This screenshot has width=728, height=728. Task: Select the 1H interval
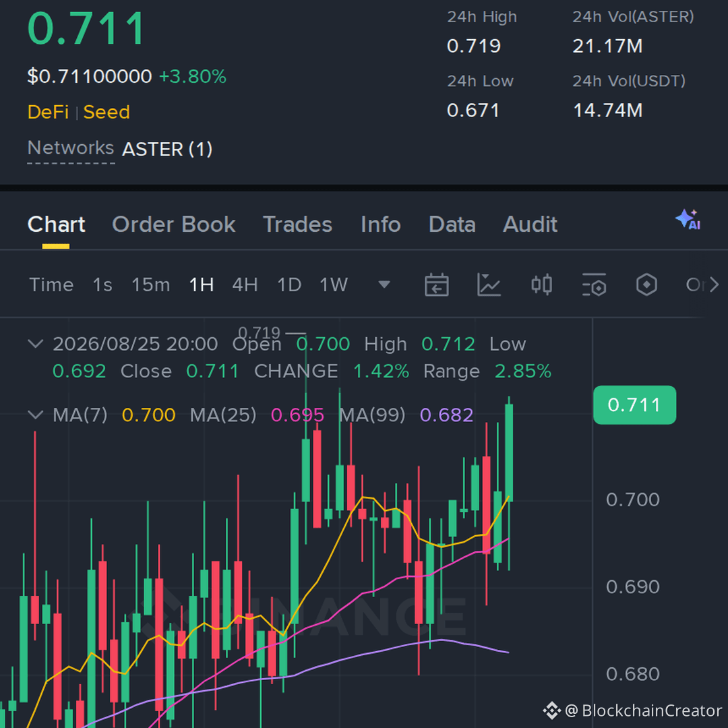click(x=202, y=284)
